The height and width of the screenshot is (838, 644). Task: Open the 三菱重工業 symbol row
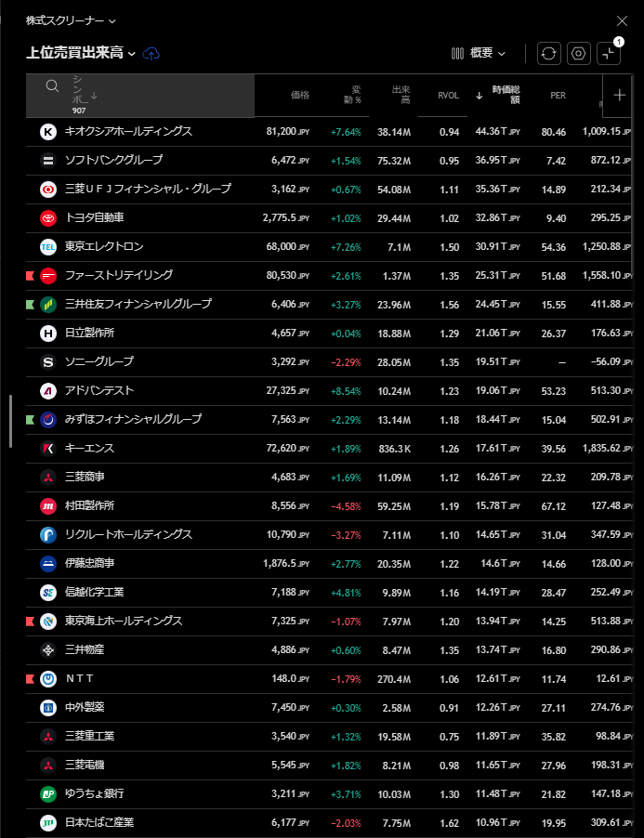click(329, 737)
